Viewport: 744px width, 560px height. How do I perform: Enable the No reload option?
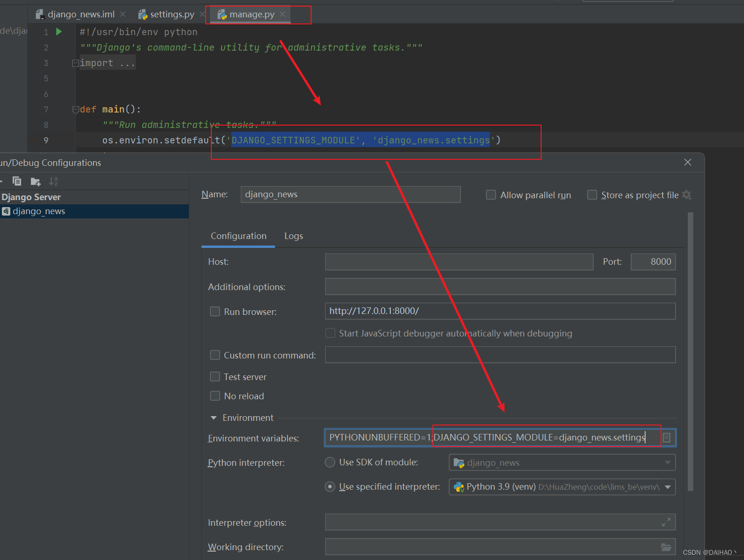215,396
